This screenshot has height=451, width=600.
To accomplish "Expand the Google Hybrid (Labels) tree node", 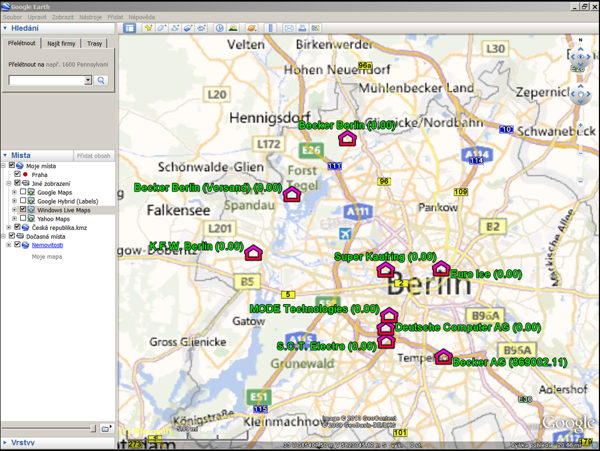I will 15,201.
